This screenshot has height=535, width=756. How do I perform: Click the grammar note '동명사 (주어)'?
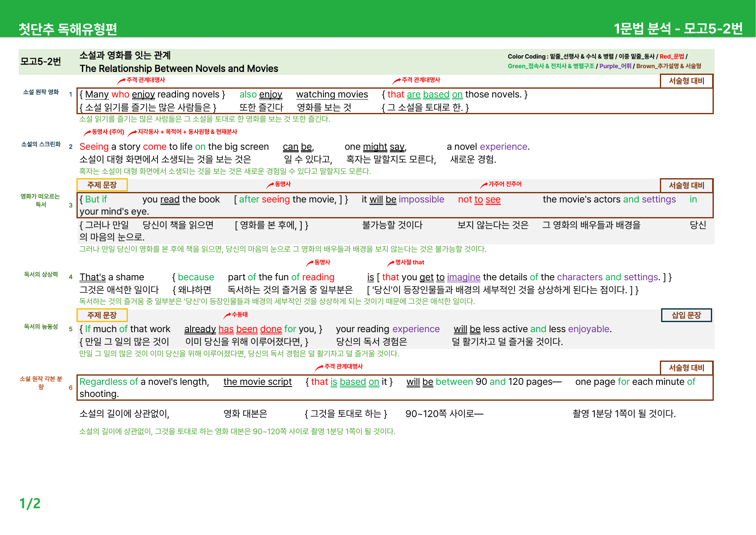click(x=108, y=132)
